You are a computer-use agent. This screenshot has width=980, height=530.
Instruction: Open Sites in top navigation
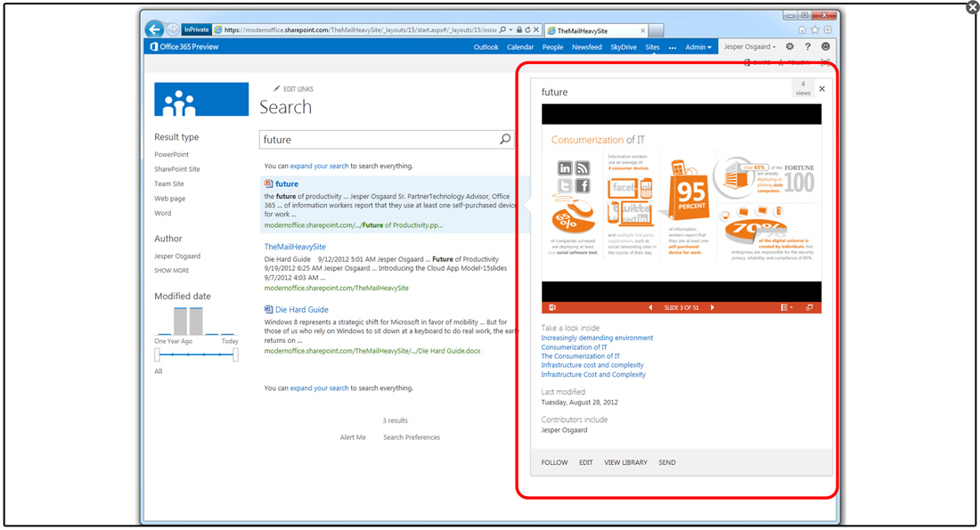[x=652, y=47]
